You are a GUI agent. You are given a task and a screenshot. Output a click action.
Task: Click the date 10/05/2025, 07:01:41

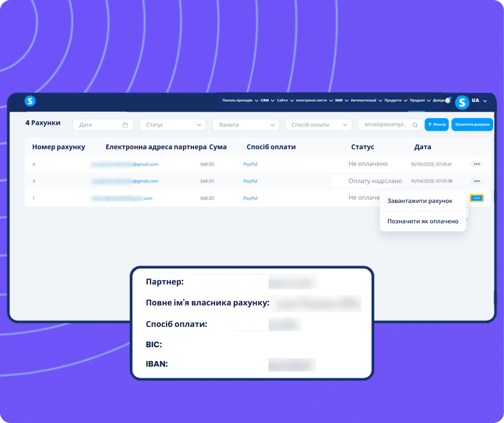tap(431, 164)
